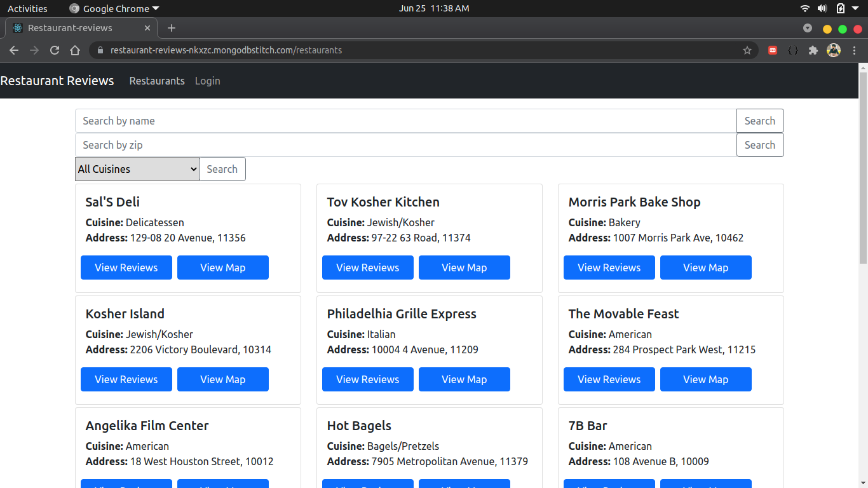Open the tab search dropdown arrow
This screenshot has width=868, height=488.
(808, 28)
